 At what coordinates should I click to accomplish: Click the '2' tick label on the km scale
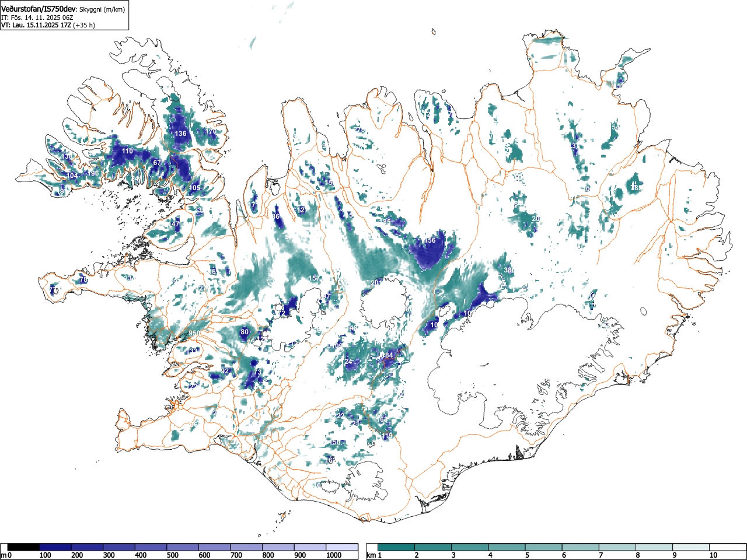(x=417, y=555)
